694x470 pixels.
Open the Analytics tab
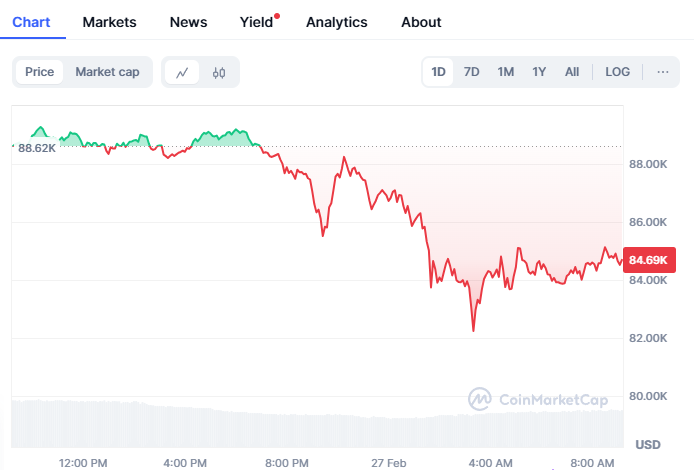coord(336,22)
